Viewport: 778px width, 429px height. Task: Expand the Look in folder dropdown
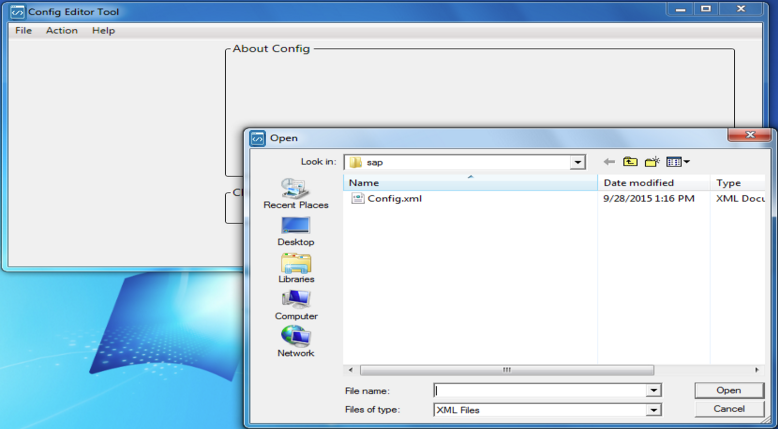[x=577, y=162]
